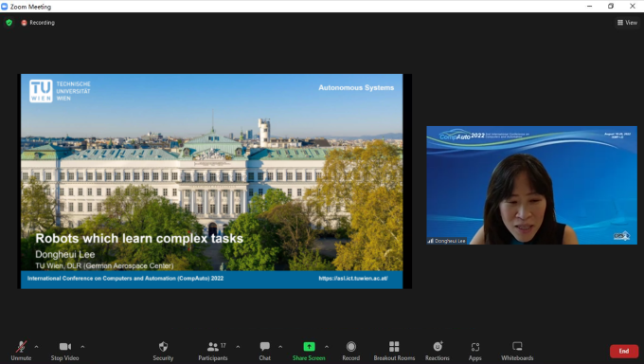Stop Video camera button
The width and height of the screenshot is (644, 364).
[x=65, y=352]
